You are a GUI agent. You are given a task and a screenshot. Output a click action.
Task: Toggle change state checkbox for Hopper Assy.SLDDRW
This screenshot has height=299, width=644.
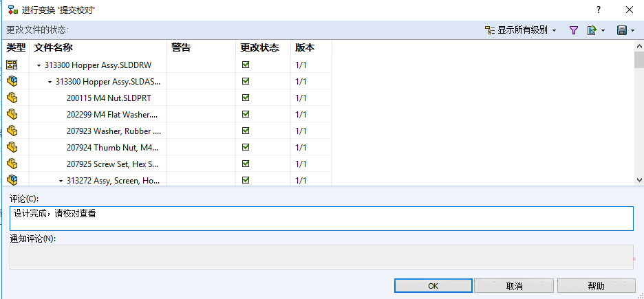pyautogui.click(x=246, y=65)
